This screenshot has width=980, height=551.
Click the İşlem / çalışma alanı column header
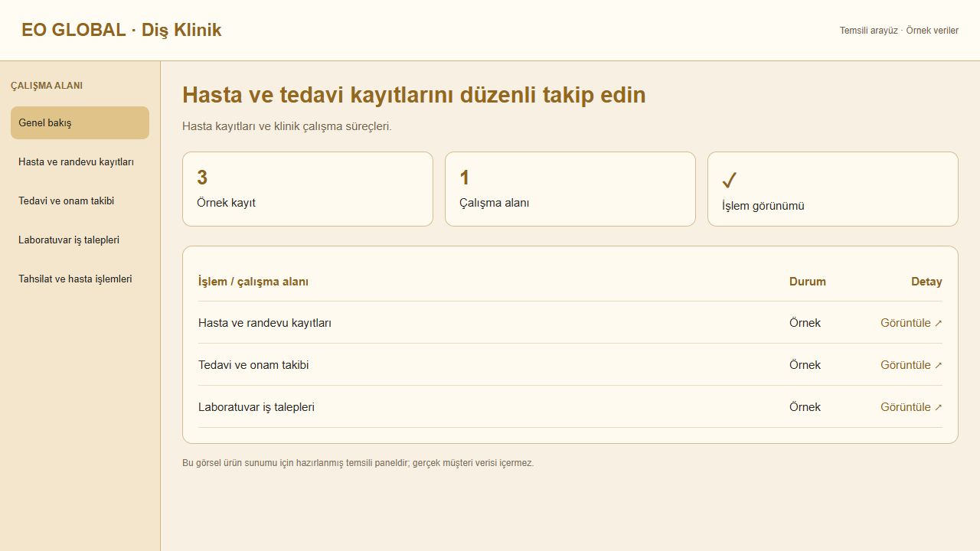253,282
